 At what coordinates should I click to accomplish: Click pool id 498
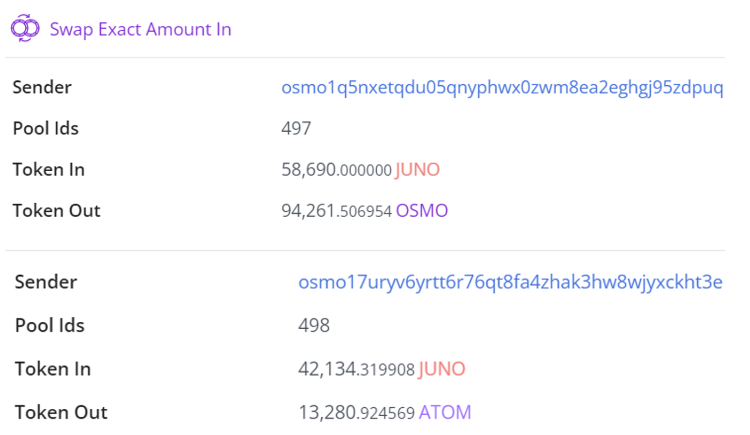pyautogui.click(x=314, y=325)
